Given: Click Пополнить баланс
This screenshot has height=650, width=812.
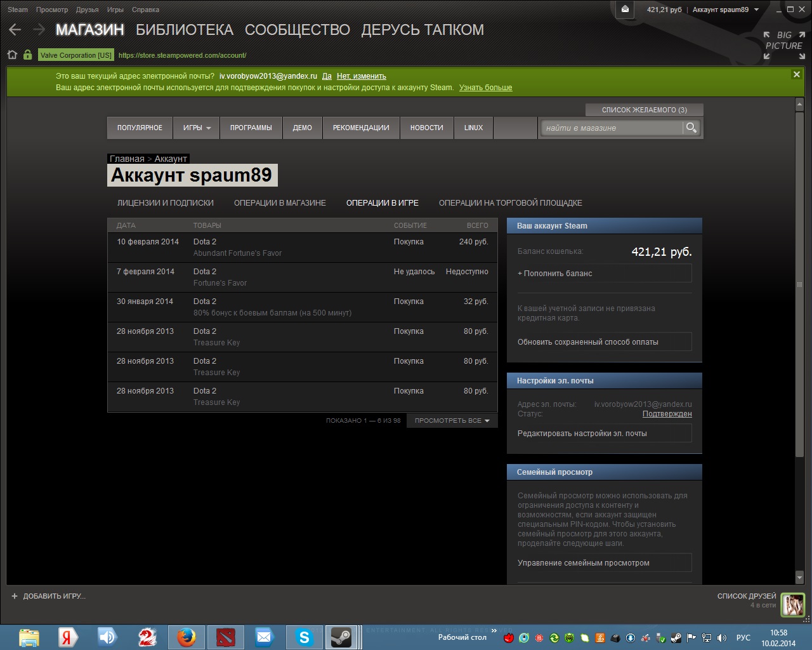Looking at the screenshot, I should tap(604, 274).
